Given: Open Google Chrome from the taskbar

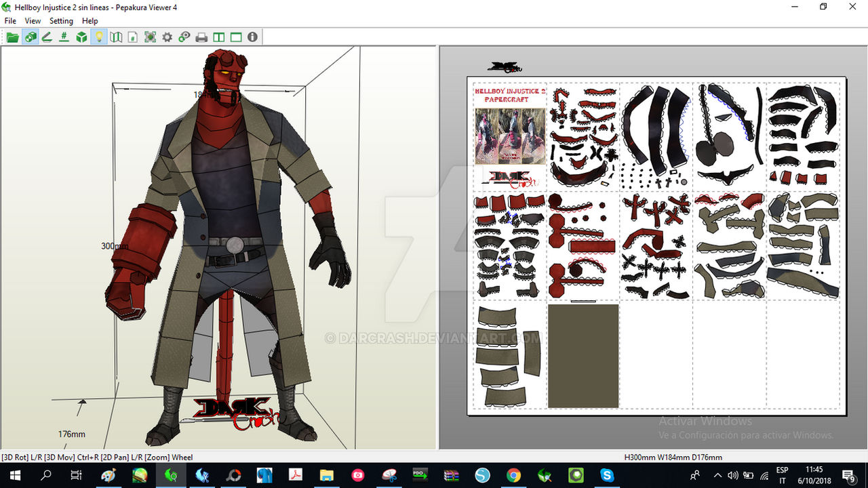Looking at the screenshot, I should [513, 476].
